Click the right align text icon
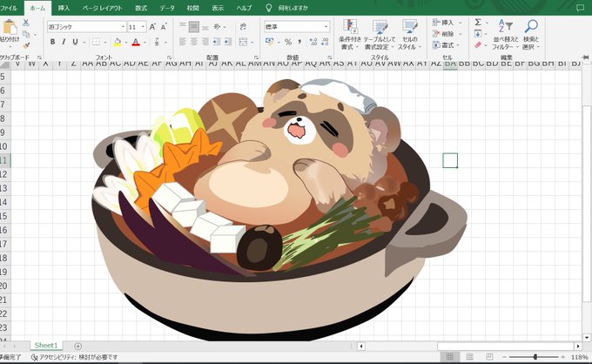 [x=205, y=42]
